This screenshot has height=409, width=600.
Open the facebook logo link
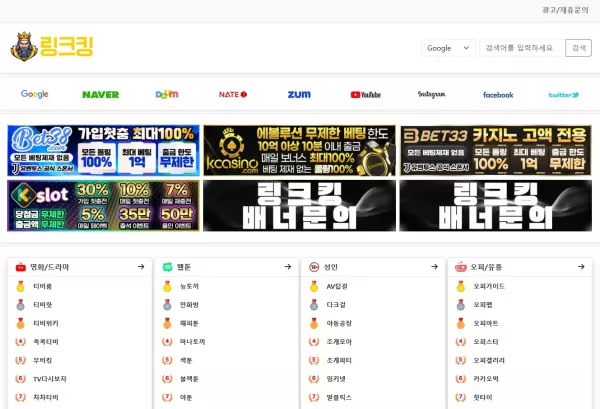(x=498, y=95)
